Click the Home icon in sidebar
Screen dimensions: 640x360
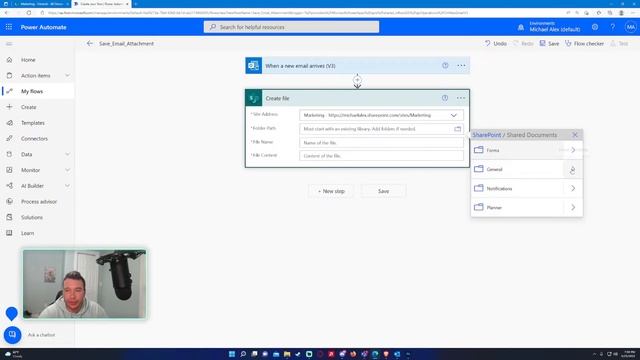(x=9, y=60)
